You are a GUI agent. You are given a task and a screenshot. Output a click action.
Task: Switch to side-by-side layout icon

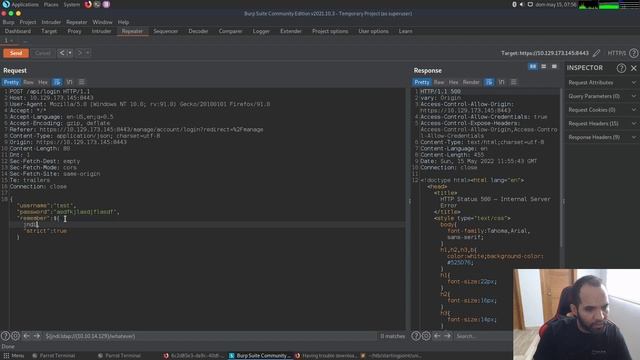coord(533,67)
